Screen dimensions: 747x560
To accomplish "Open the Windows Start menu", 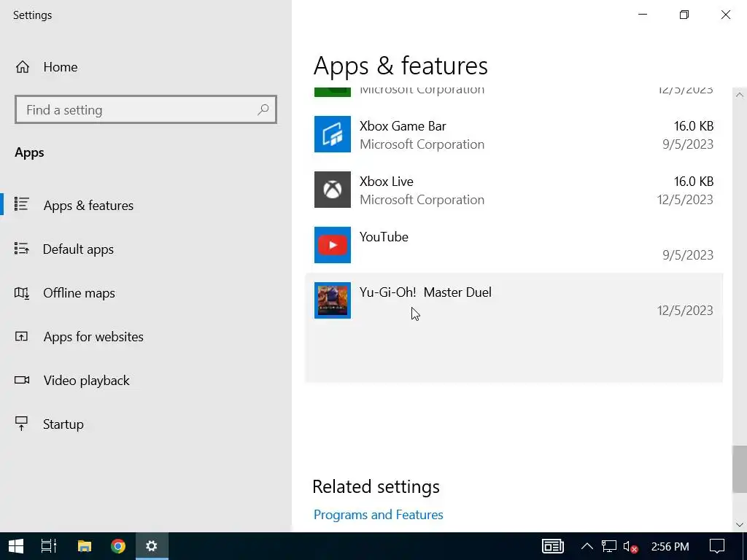I will 16,546.
